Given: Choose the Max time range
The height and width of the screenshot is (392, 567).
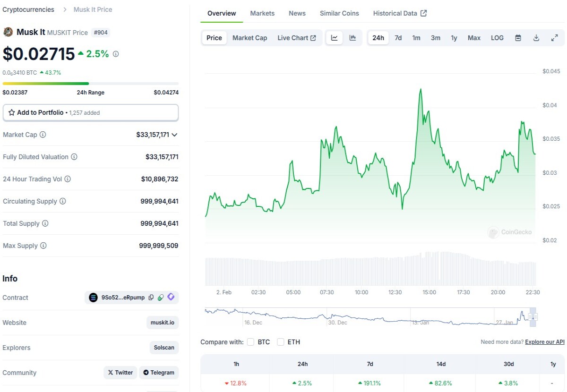Looking at the screenshot, I should click(474, 38).
